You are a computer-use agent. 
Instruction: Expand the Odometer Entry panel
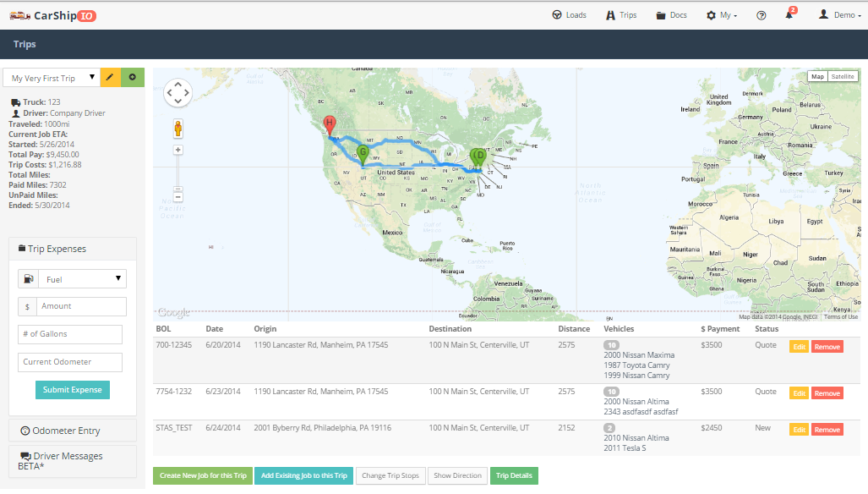[72, 431]
